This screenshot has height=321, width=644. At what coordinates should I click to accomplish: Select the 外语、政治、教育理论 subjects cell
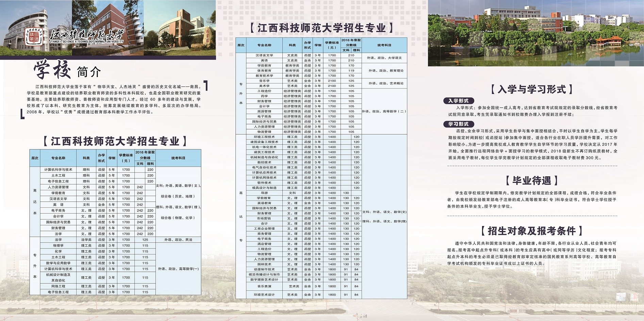(384, 70)
